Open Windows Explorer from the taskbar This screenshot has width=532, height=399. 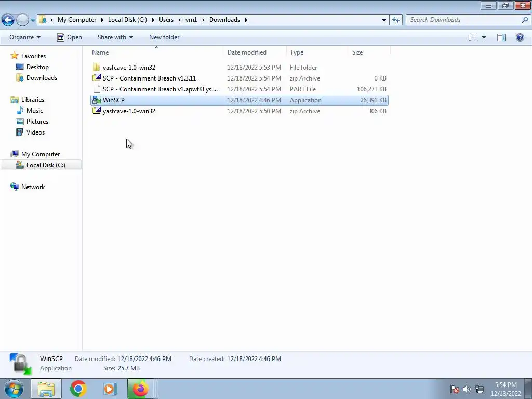(x=46, y=389)
